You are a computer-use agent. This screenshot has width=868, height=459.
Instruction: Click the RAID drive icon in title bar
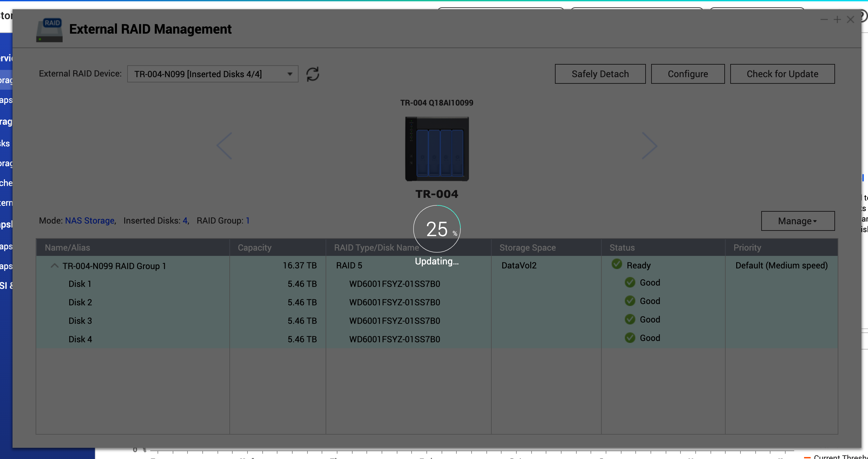pyautogui.click(x=49, y=30)
